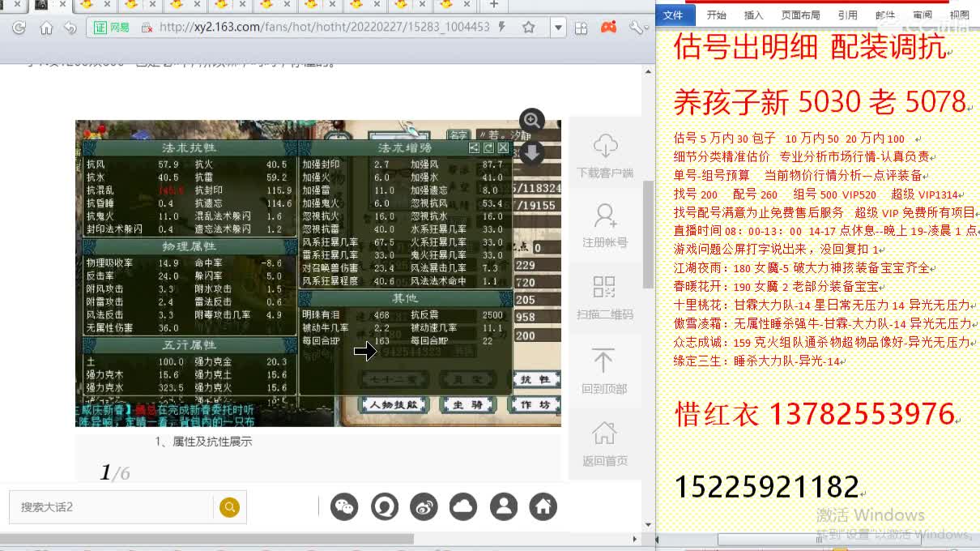This screenshot has width=980, height=551.
Task: Click the text 惜红衣 13782553976
Action: pos(815,414)
